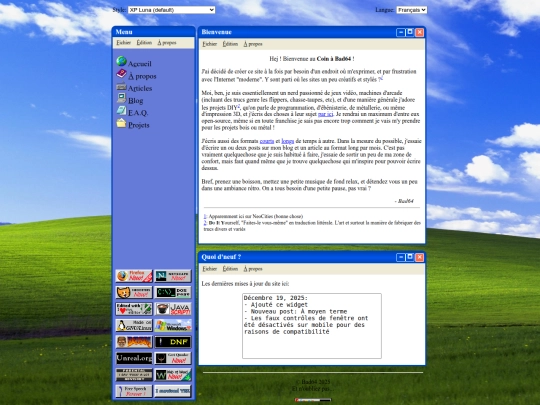Click the Free Speech Forever ribbon badge
This screenshot has width=540, height=405.
(x=134, y=391)
